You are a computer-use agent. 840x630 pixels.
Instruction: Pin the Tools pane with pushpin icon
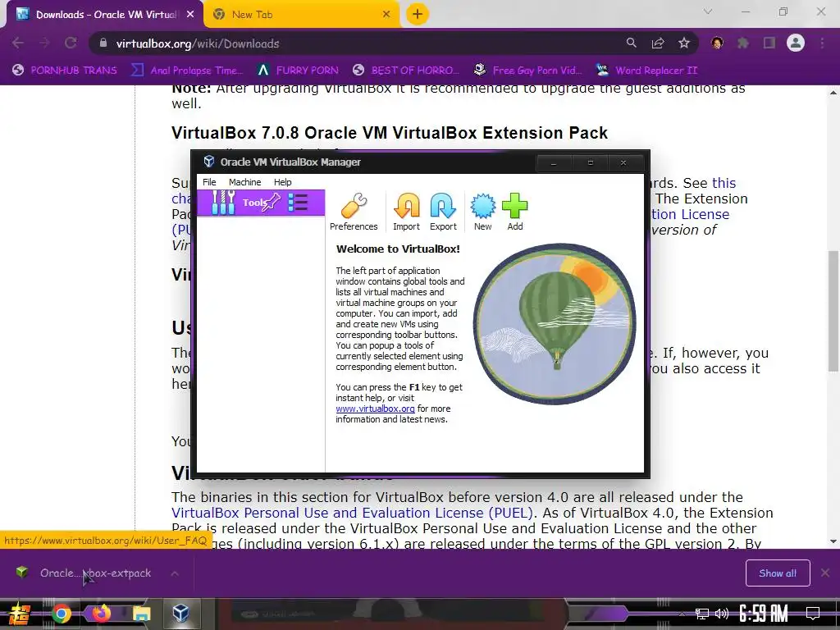click(x=272, y=202)
